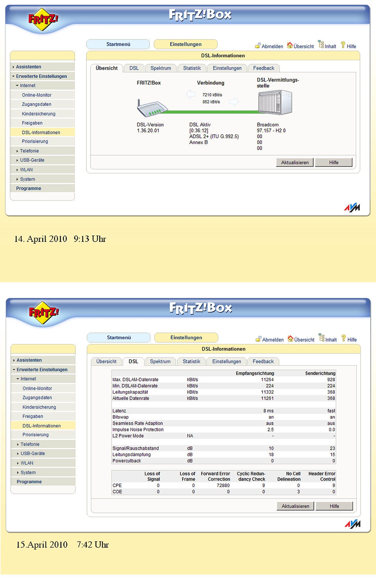Image resolution: width=376 pixels, height=588 pixels.
Task: Click Aktualisieren button in the bottom panel
Action: coord(295,506)
